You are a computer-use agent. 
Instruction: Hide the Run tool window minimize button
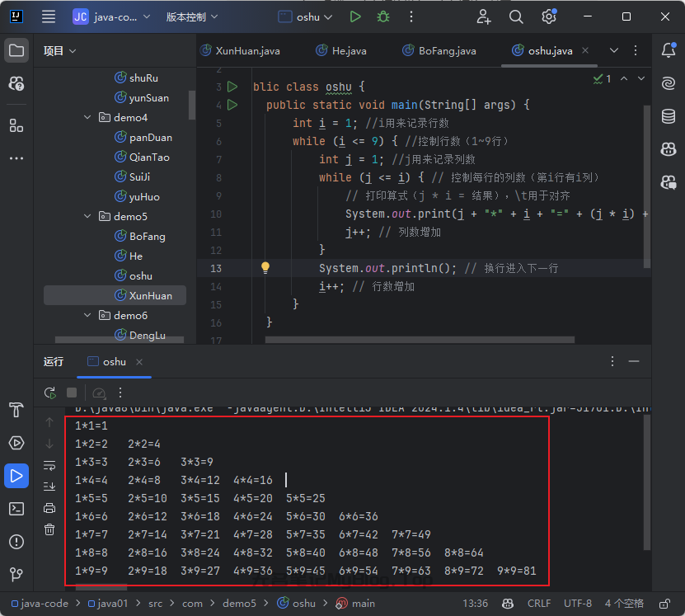coord(634,361)
